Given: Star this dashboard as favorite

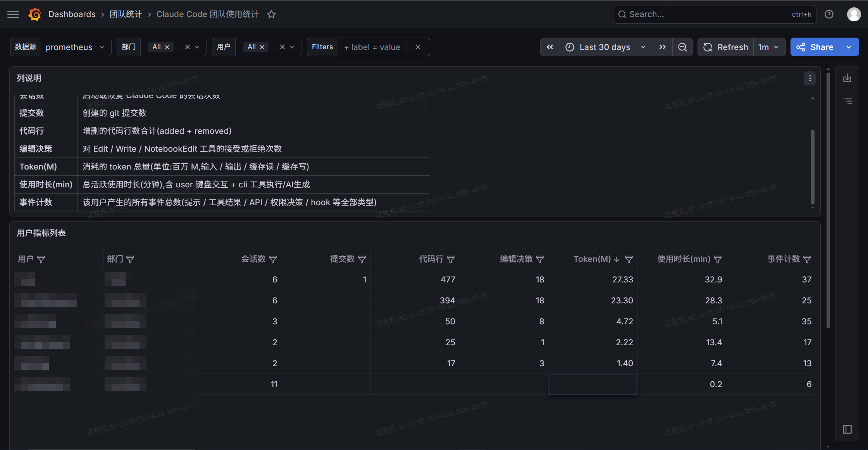Looking at the screenshot, I should click(271, 14).
